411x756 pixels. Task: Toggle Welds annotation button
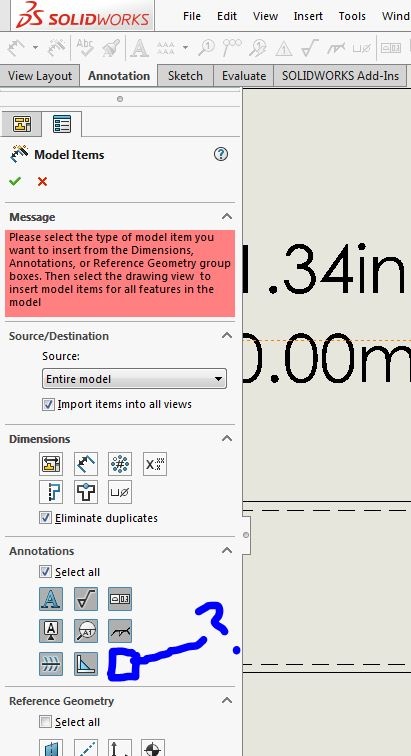pos(120,631)
